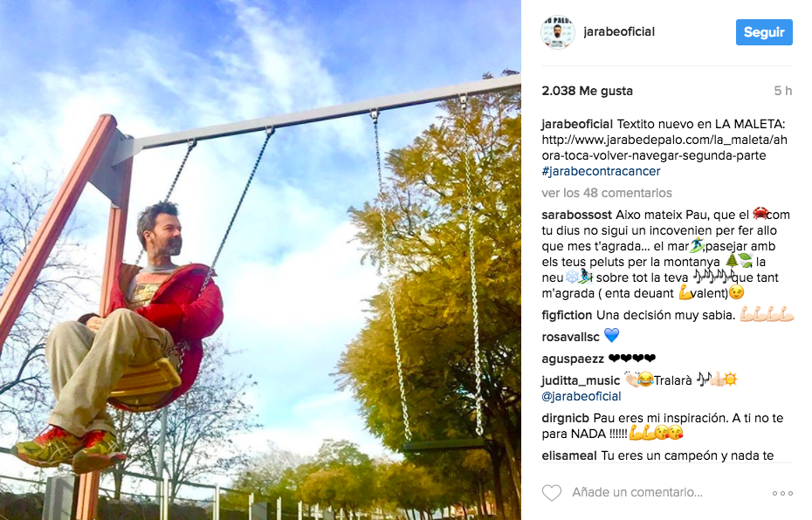812x520 pixels.
Task: Open the three-dot more options menu
Action: coord(782,493)
